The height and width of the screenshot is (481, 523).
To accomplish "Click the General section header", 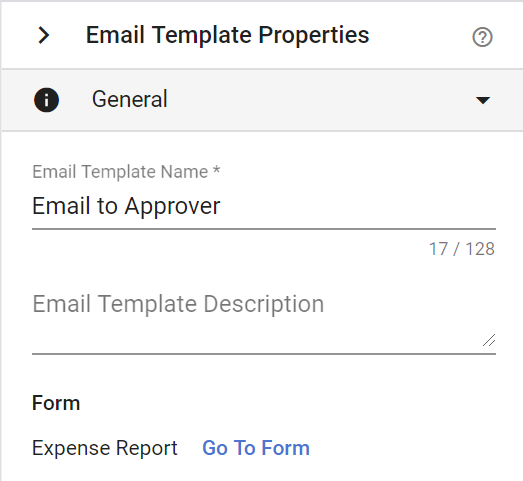I will tap(262, 100).
